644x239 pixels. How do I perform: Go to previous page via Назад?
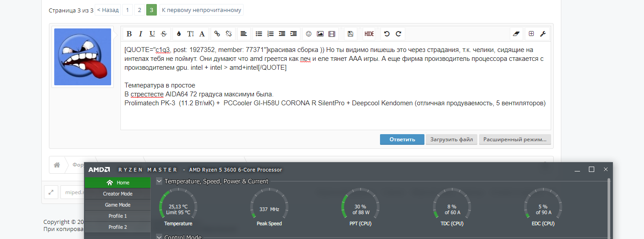(108, 10)
